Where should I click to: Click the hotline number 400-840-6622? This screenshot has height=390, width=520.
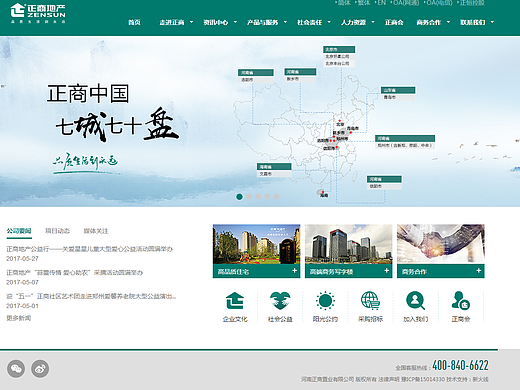pyautogui.click(x=460, y=365)
